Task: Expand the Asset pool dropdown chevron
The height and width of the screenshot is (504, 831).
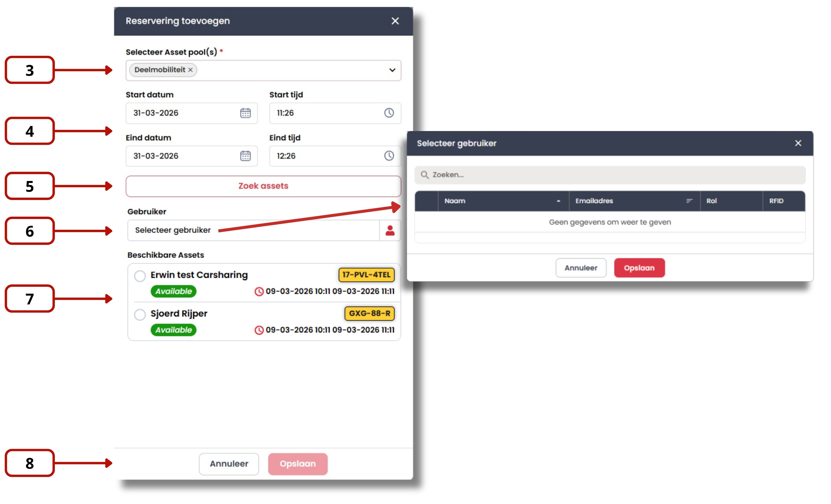Action: pos(392,70)
